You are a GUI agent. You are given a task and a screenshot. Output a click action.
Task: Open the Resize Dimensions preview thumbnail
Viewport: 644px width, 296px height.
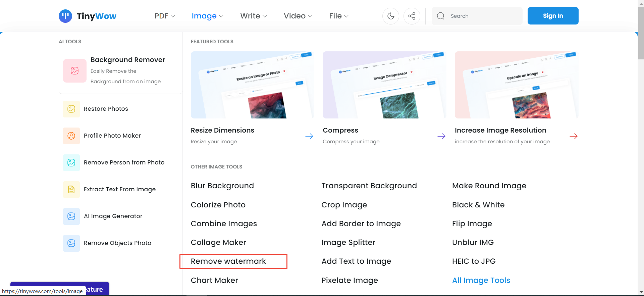(x=252, y=85)
